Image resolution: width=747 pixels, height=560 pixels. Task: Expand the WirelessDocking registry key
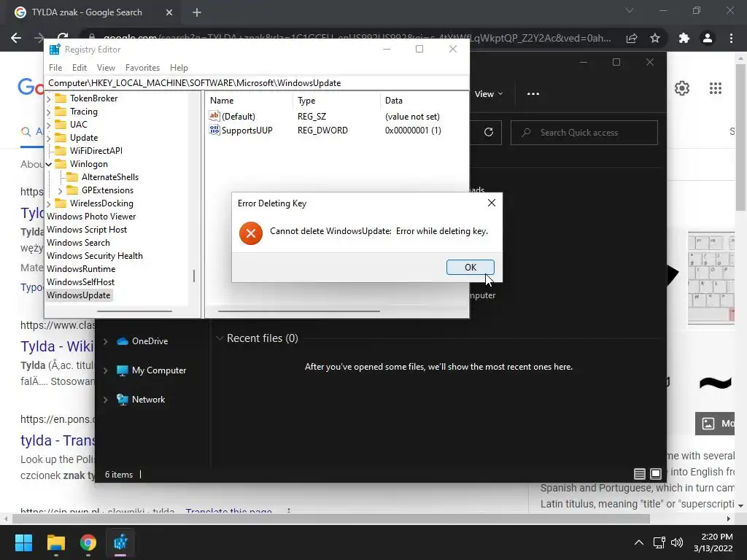tap(49, 204)
